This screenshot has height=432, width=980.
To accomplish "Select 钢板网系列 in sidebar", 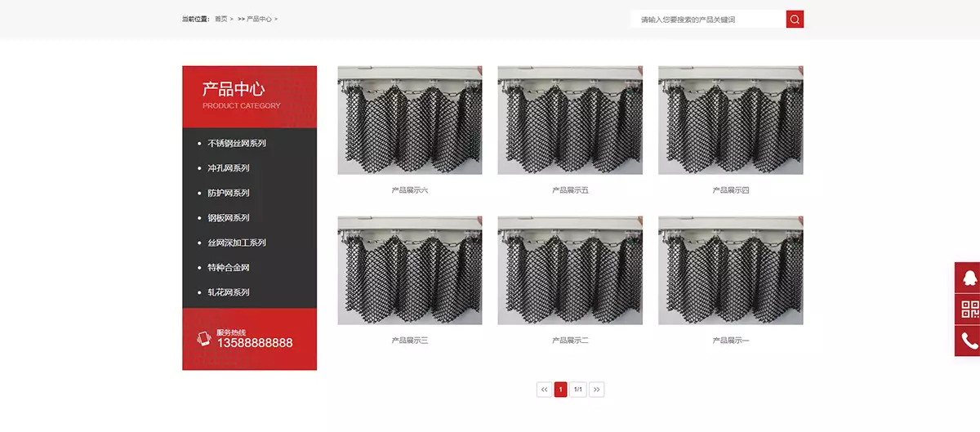I will [229, 218].
